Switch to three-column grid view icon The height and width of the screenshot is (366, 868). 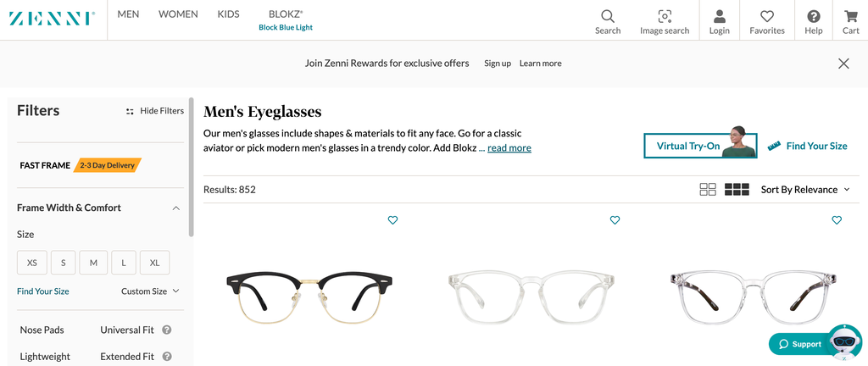click(x=737, y=190)
